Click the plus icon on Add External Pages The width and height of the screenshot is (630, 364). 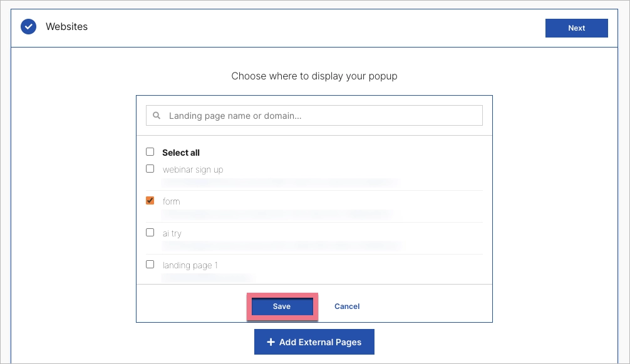(271, 342)
